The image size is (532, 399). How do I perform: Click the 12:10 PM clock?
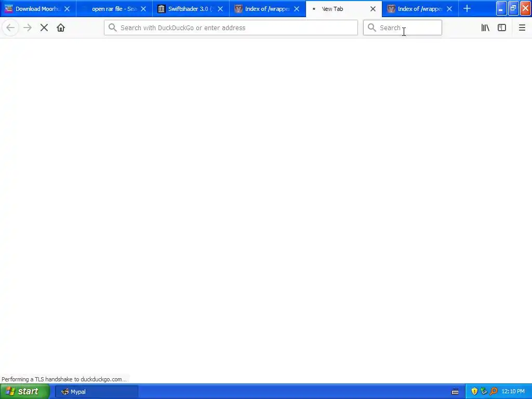pos(513,392)
